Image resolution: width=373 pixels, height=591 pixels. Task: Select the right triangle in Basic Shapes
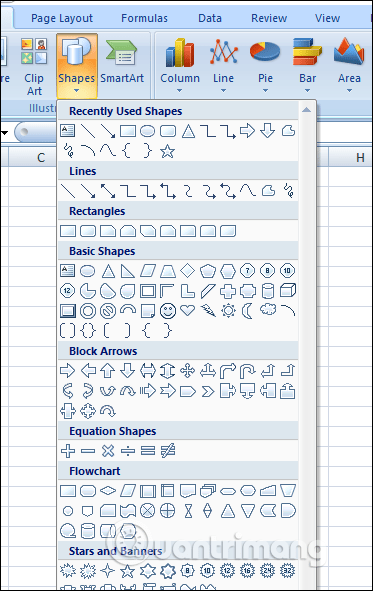click(128, 271)
